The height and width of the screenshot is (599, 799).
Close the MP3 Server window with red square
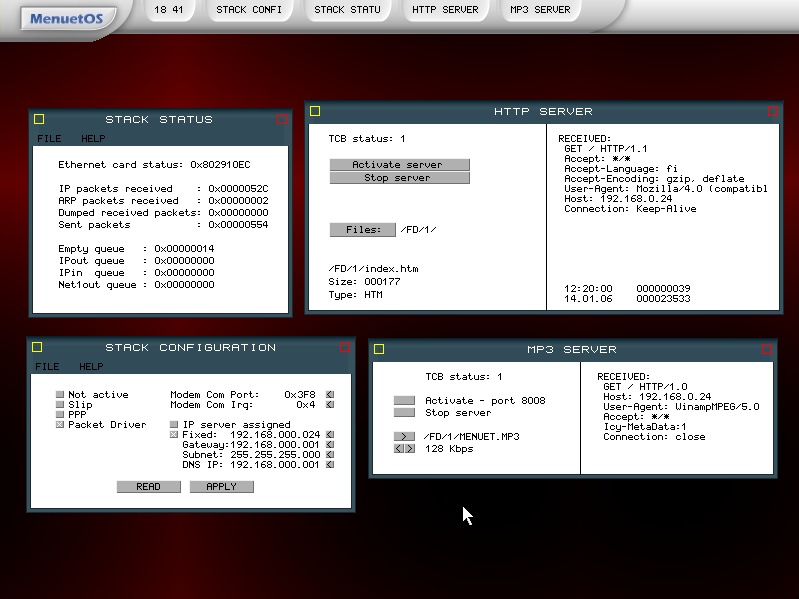point(767,349)
